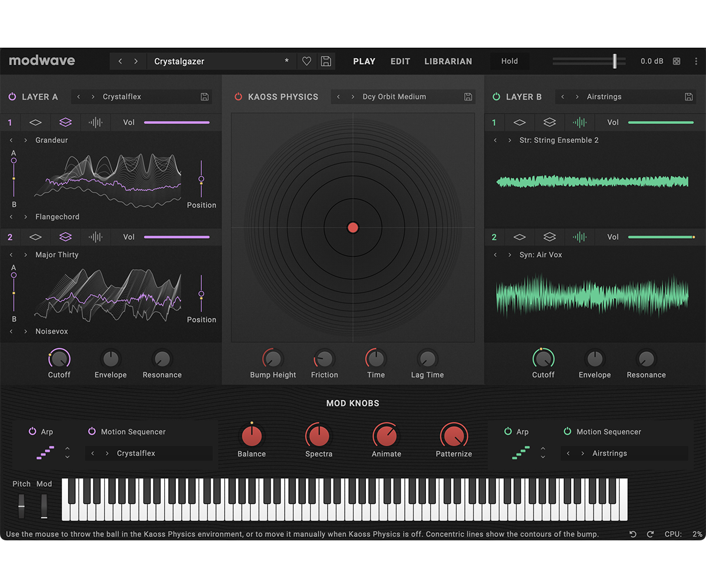Click the Crystalgazer performance name
This screenshot has width=706, height=588.
[179, 61]
